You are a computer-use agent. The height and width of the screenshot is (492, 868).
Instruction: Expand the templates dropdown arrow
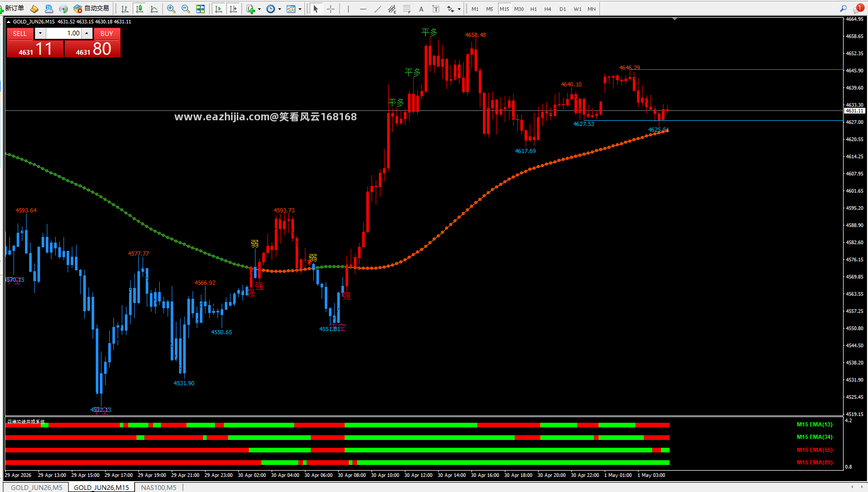pos(300,9)
